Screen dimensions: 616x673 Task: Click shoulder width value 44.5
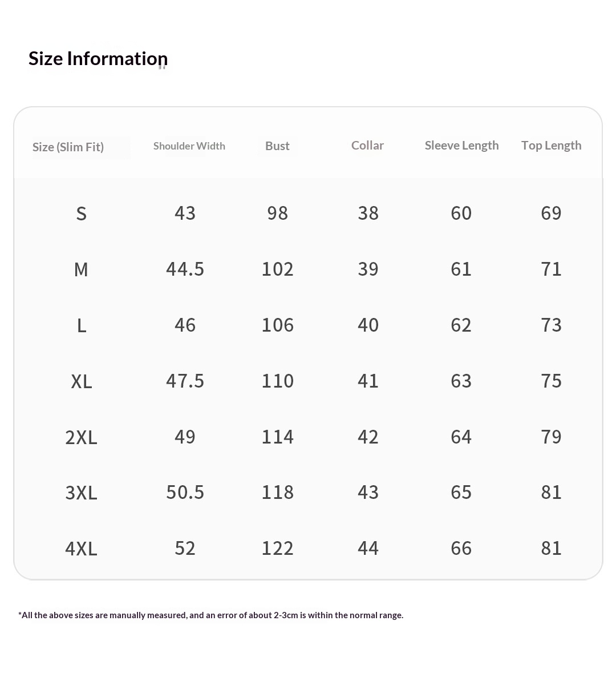(x=185, y=269)
